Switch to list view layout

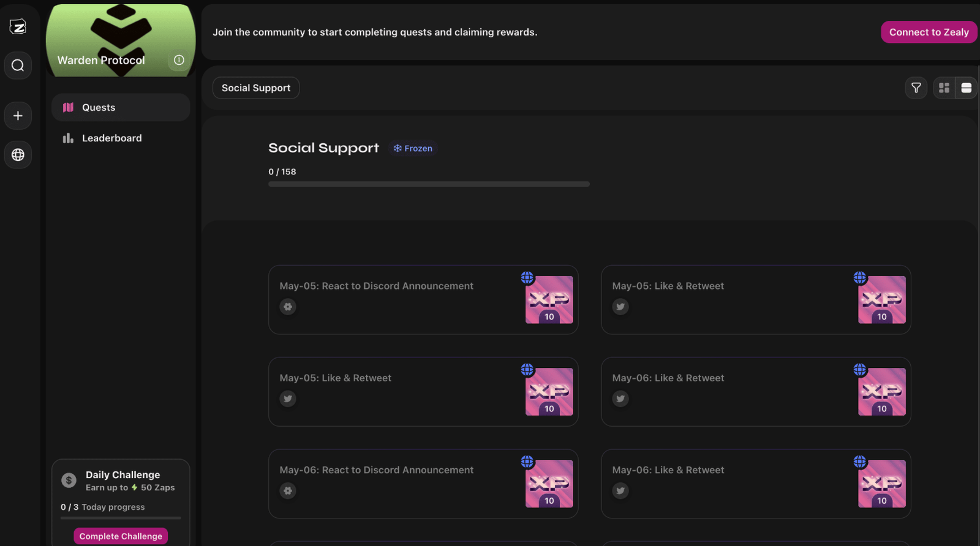966,88
